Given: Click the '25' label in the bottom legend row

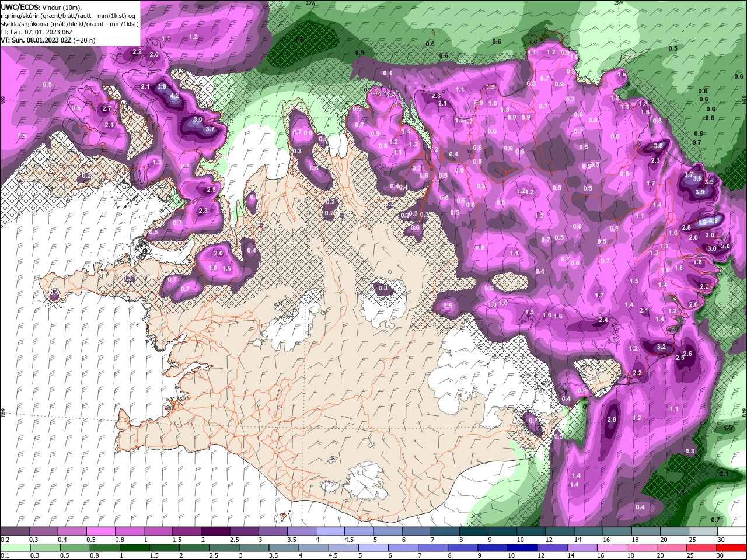Looking at the screenshot, I should [691, 556].
